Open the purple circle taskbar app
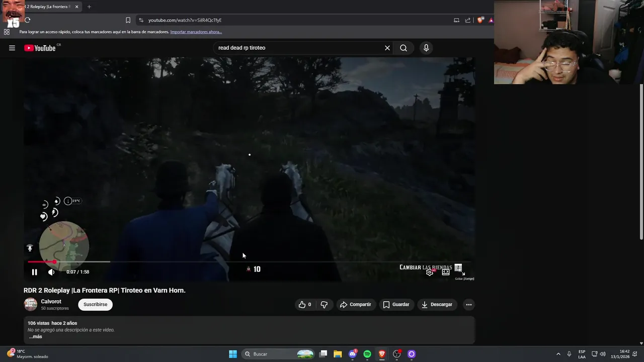Image resolution: width=644 pixels, height=362 pixels. point(412,354)
